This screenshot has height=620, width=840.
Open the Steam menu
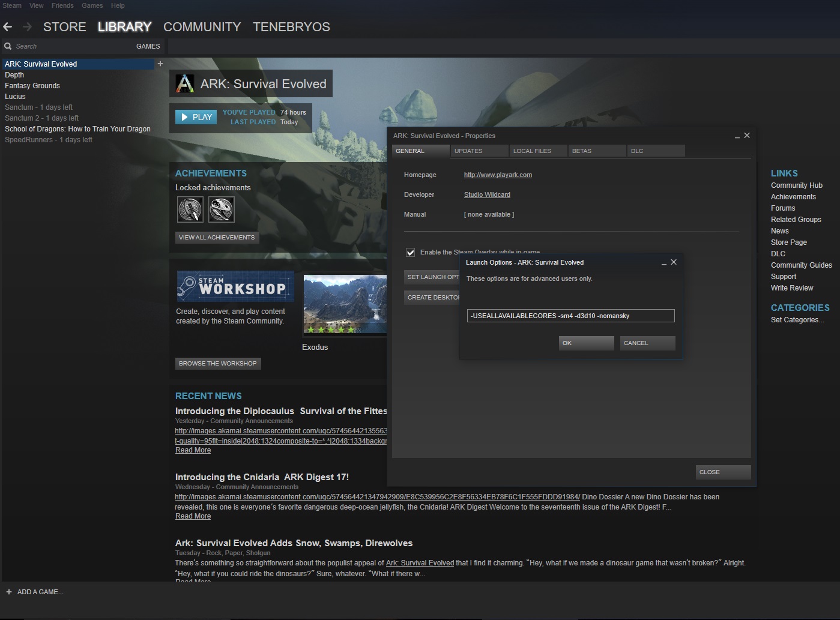(x=12, y=5)
